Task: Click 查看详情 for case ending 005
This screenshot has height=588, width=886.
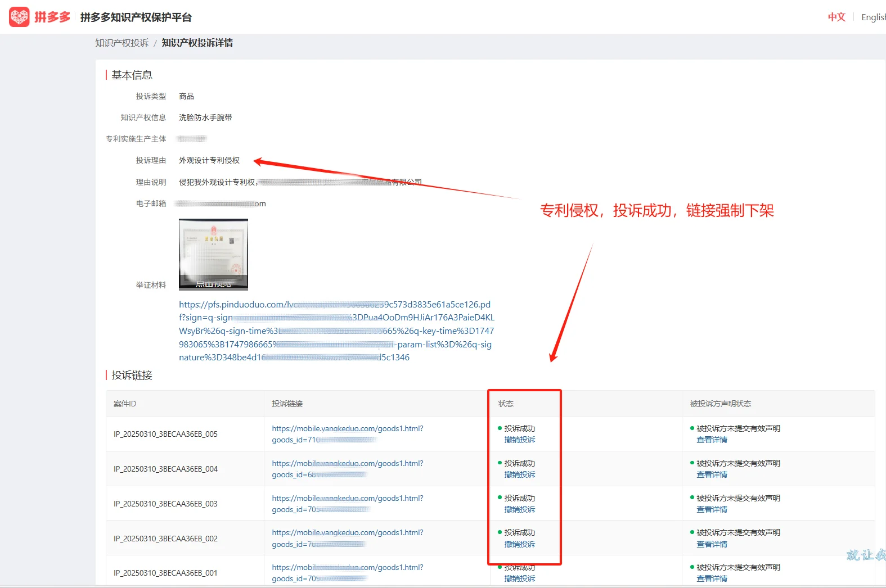Action: pos(712,440)
